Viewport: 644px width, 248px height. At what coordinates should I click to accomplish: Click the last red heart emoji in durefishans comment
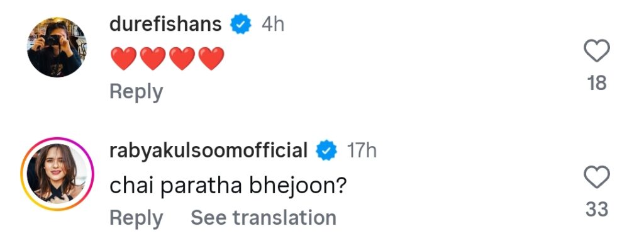(211, 59)
